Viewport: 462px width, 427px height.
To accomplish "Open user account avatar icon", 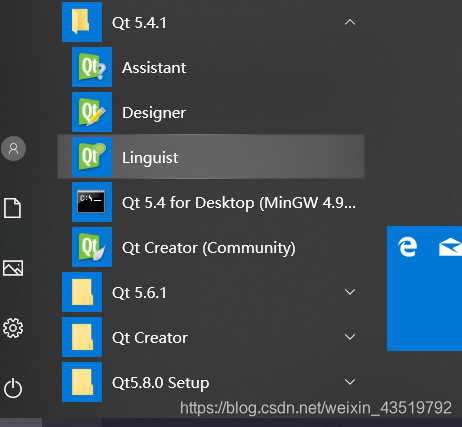I will click(14, 148).
